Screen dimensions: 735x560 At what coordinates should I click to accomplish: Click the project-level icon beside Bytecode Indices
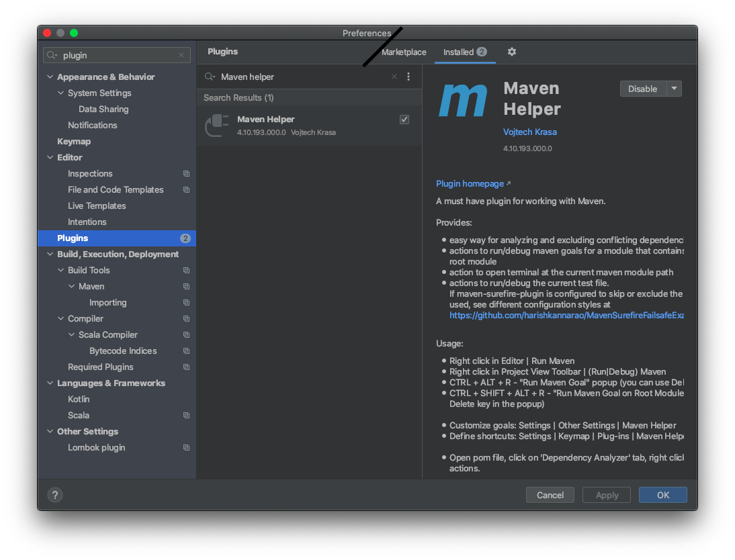(x=186, y=351)
